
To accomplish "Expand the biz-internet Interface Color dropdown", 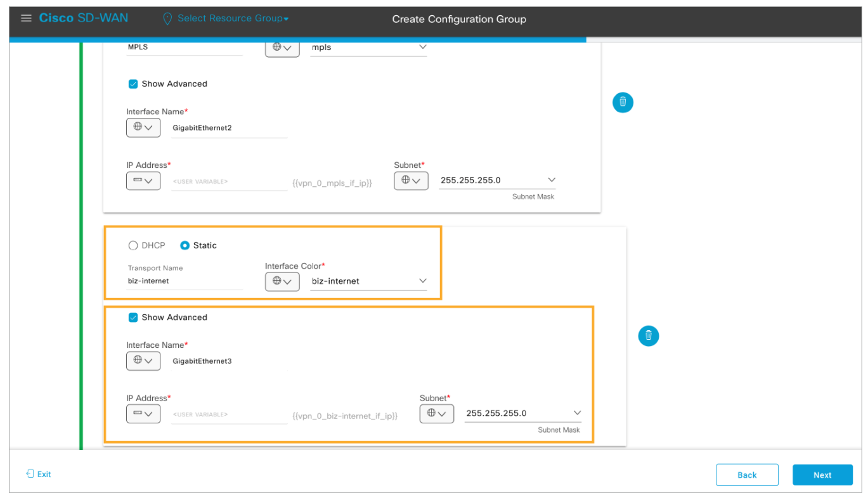I will 422,281.
